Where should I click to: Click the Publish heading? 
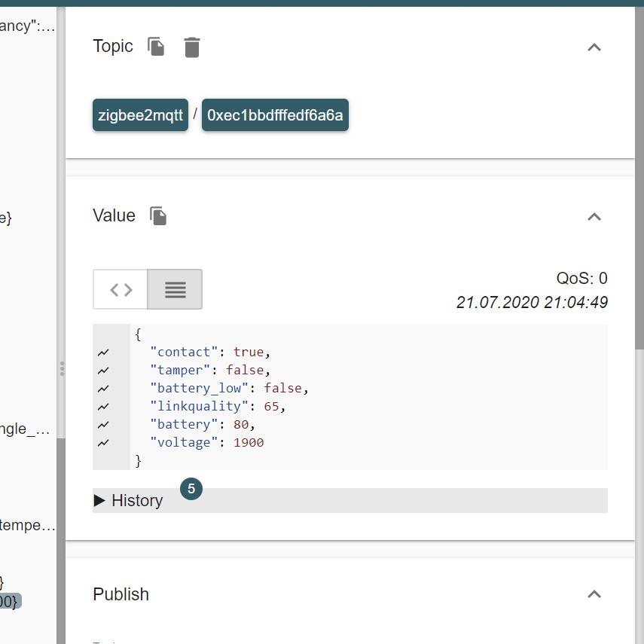[x=121, y=594]
